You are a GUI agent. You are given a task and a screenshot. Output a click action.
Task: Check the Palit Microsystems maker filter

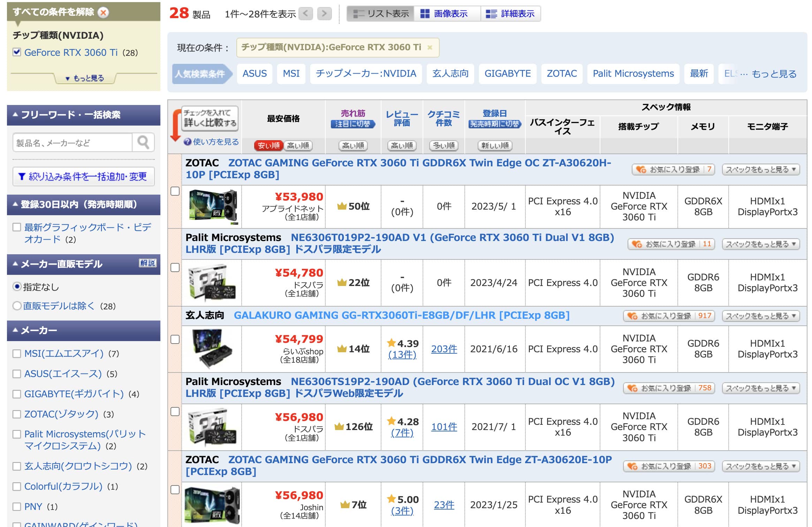click(x=16, y=434)
